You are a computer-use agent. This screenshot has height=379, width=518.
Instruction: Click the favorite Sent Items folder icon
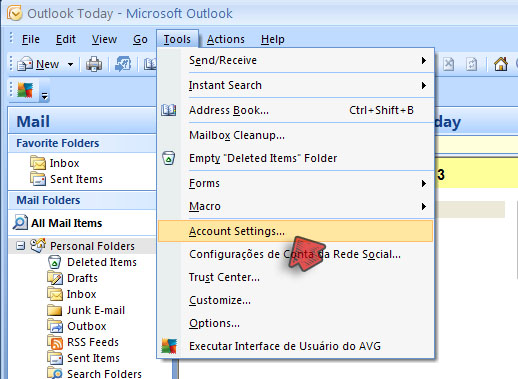coord(38,179)
